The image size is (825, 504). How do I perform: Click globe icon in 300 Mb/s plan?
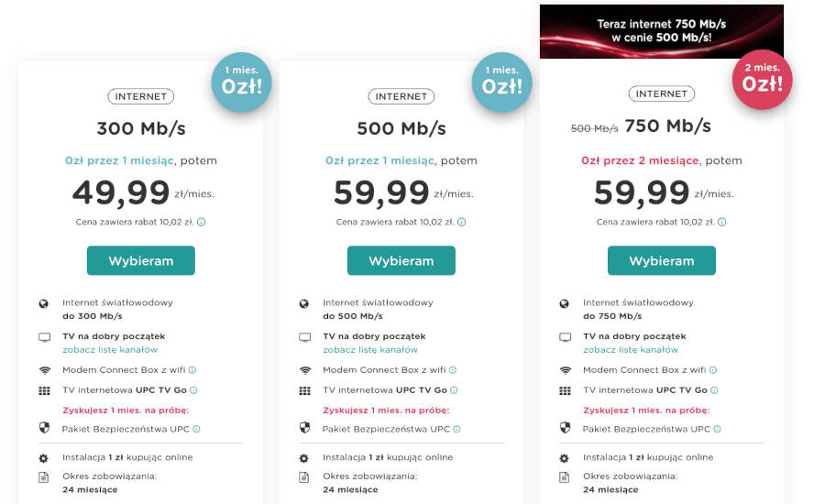pos(43,303)
